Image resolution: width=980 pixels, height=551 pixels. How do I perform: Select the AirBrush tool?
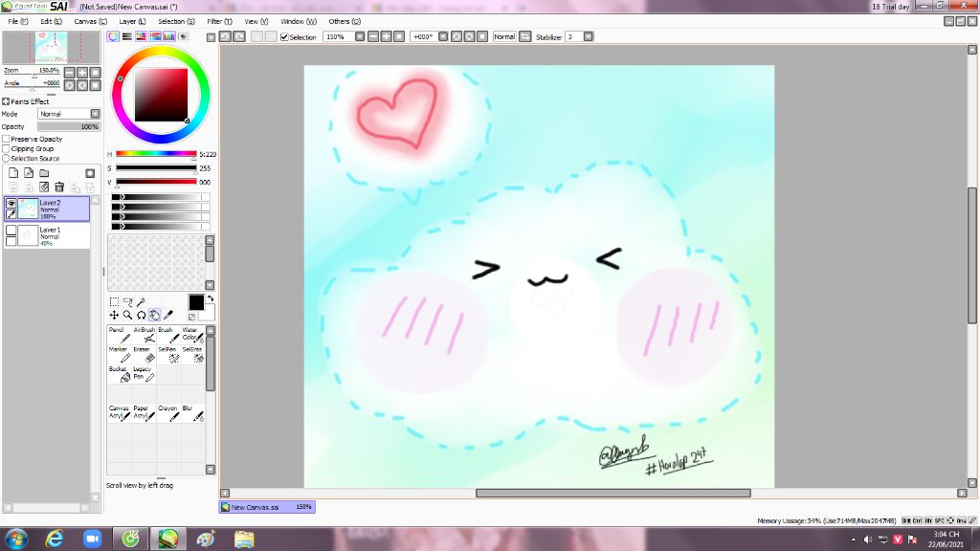click(x=144, y=335)
